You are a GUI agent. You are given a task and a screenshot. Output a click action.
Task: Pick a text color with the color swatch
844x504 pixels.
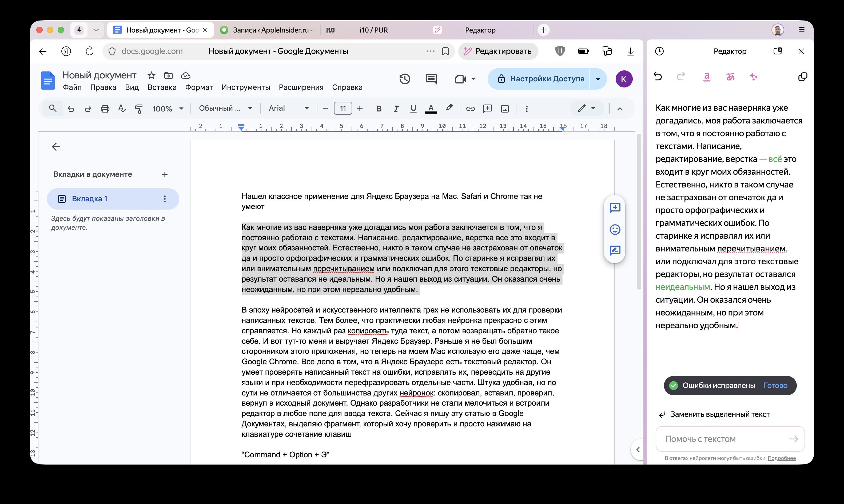pyautogui.click(x=431, y=109)
